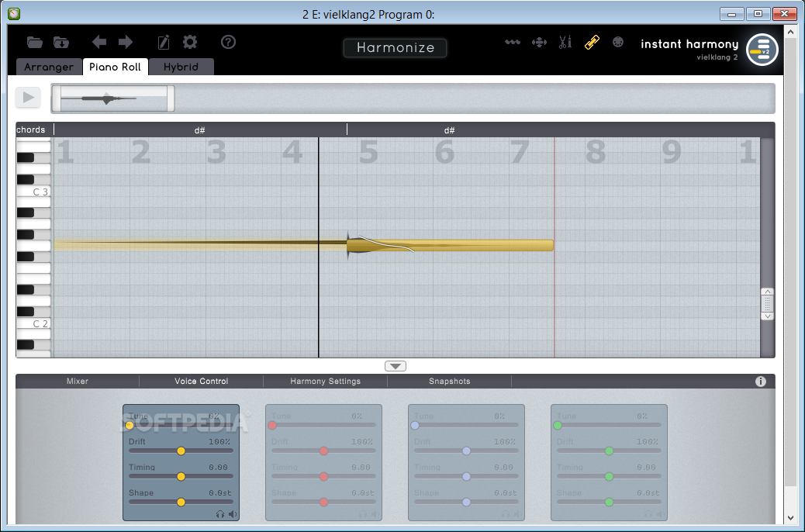Click the C 2 piano key
Image resolution: width=805 pixels, height=532 pixels.
coord(34,323)
